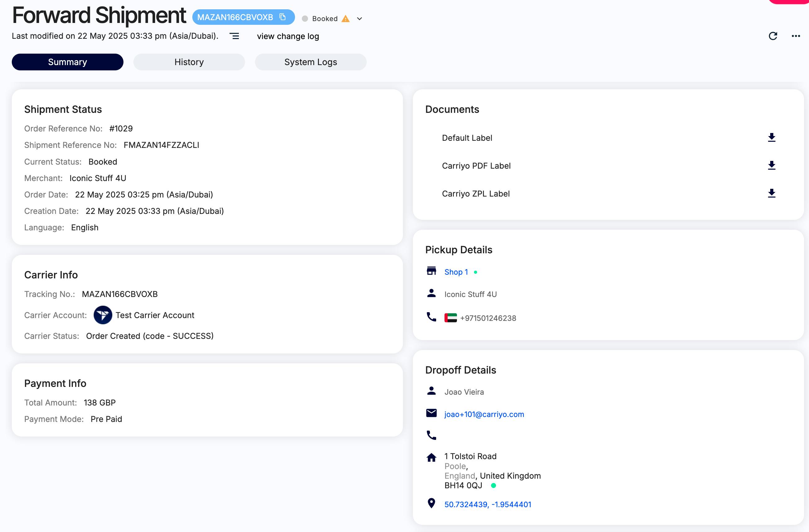Download the Carriyo ZPL Label
This screenshot has height=532, width=809.
771,193
